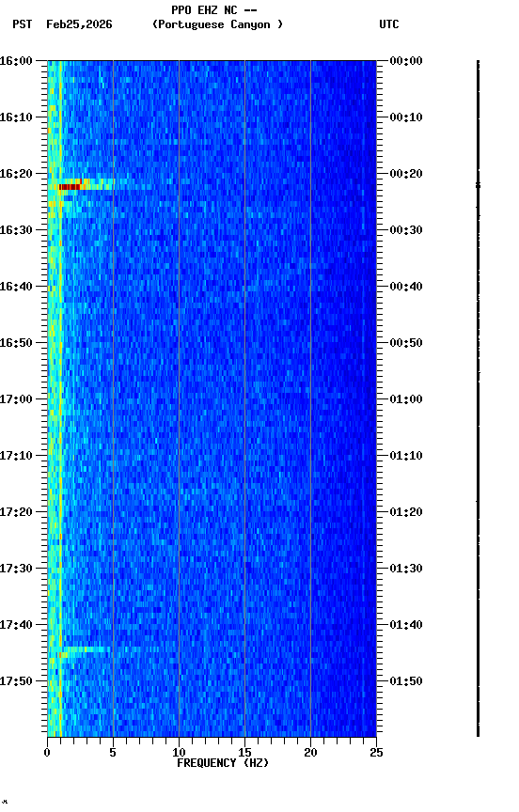Image resolution: width=519 pixels, height=812 pixels.
Task: Click the vertical seismogram amplitude trace
Action: (478, 398)
